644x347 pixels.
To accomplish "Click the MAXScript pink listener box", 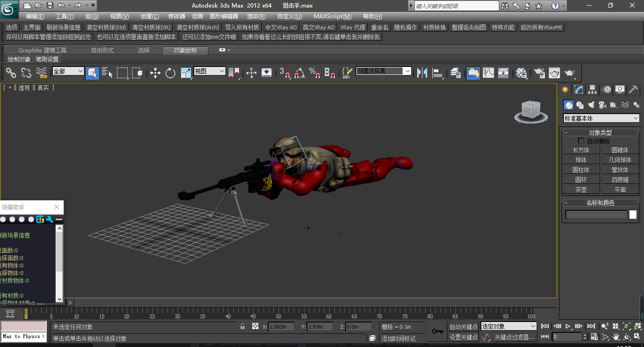I will click(x=24, y=326).
